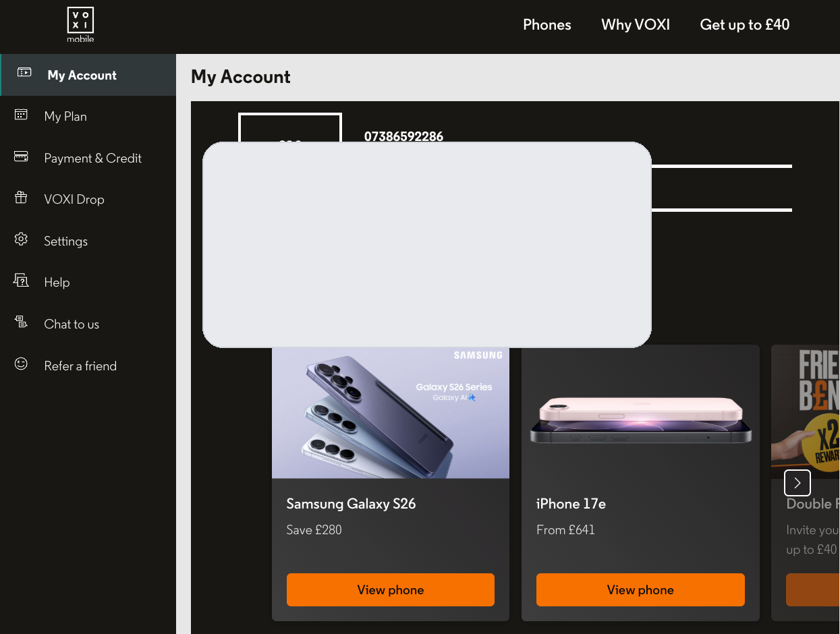Click the Settings gear icon
This screenshot has width=840, height=634.
(x=21, y=239)
